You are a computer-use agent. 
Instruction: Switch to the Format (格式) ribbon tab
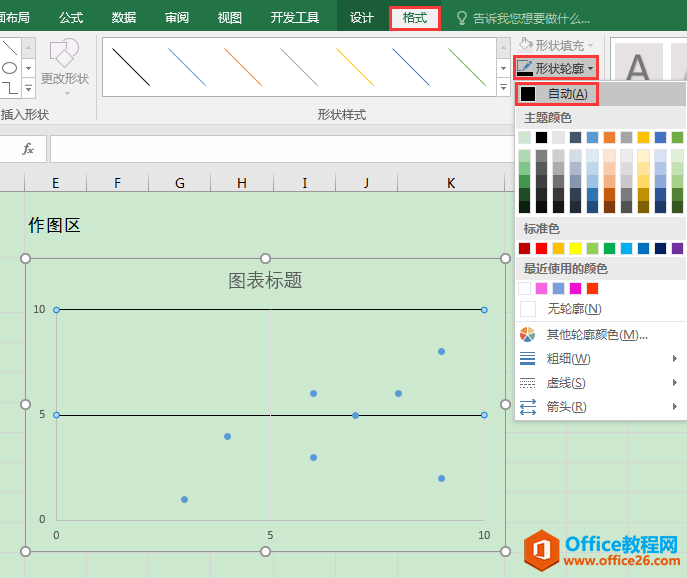tap(415, 18)
